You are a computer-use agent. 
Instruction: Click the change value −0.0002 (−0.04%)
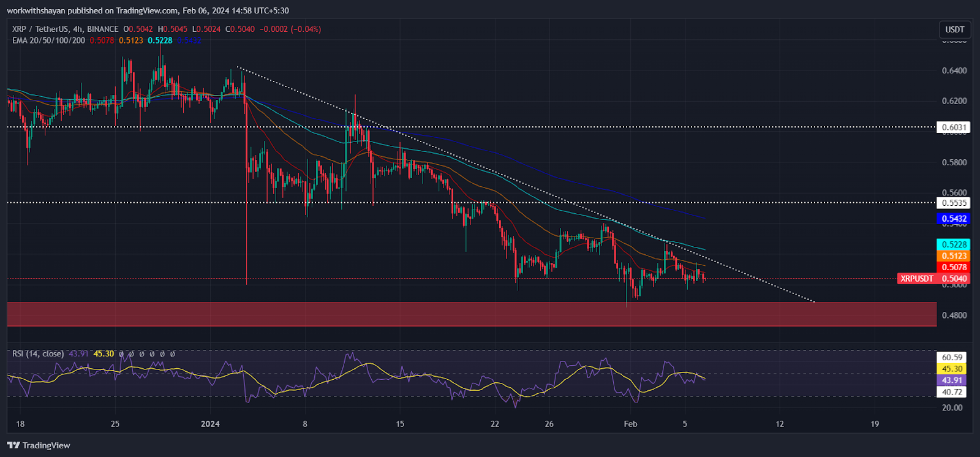click(290, 29)
